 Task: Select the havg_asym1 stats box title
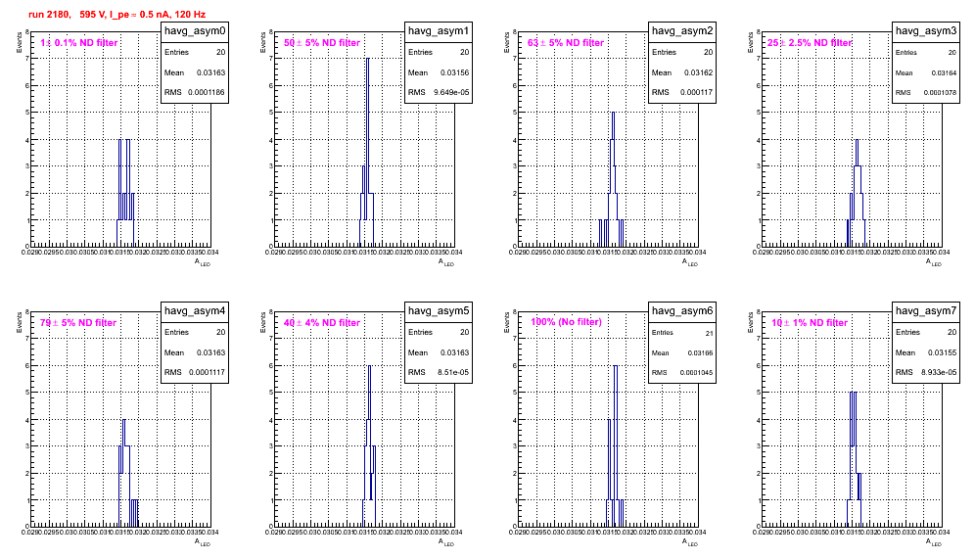439,31
